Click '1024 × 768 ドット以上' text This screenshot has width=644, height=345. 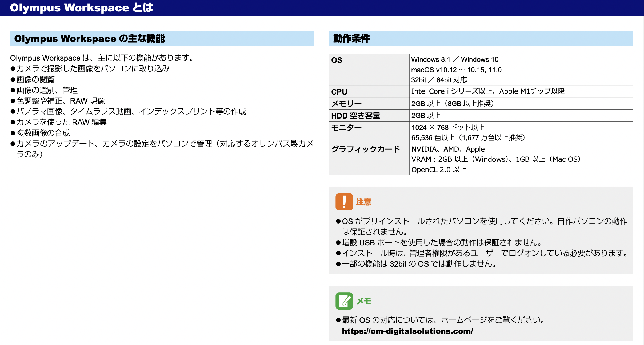coord(448,128)
